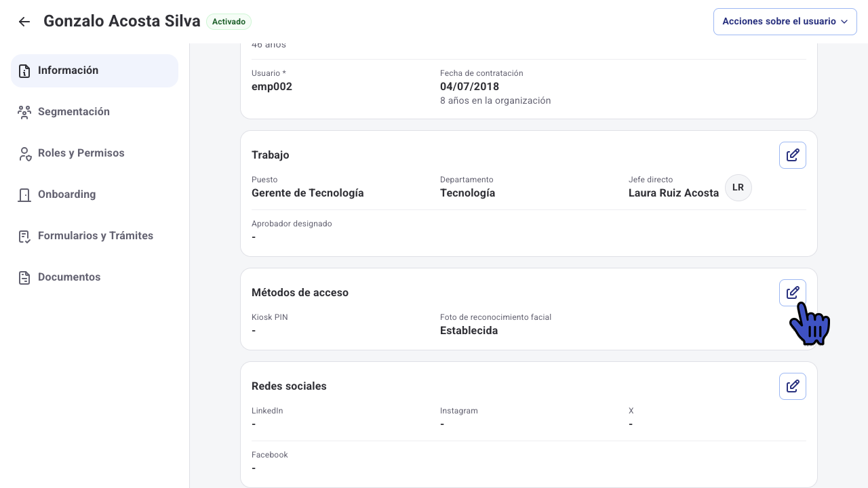The height and width of the screenshot is (488, 868).
Task: Click Laura Ruiz Acosta manager name
Action: [x=673, y=193]
